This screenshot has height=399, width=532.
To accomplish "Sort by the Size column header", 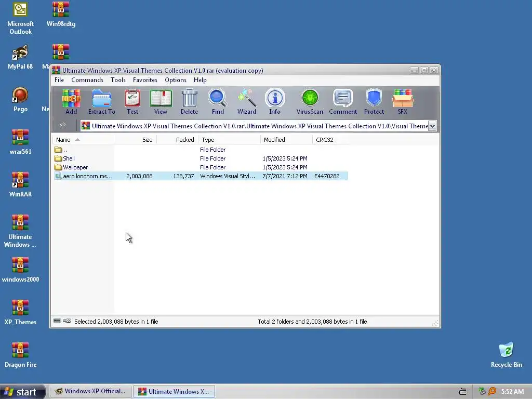I will click(x=136, y=139).
